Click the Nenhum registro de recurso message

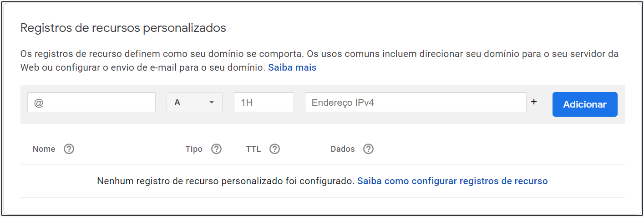(x=225, y=181)
